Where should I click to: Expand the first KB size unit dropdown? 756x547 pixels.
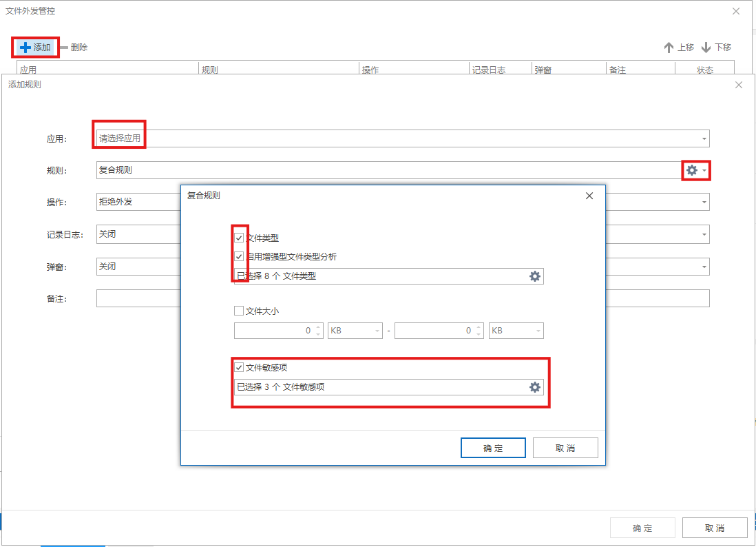click(x=355, y=331)
